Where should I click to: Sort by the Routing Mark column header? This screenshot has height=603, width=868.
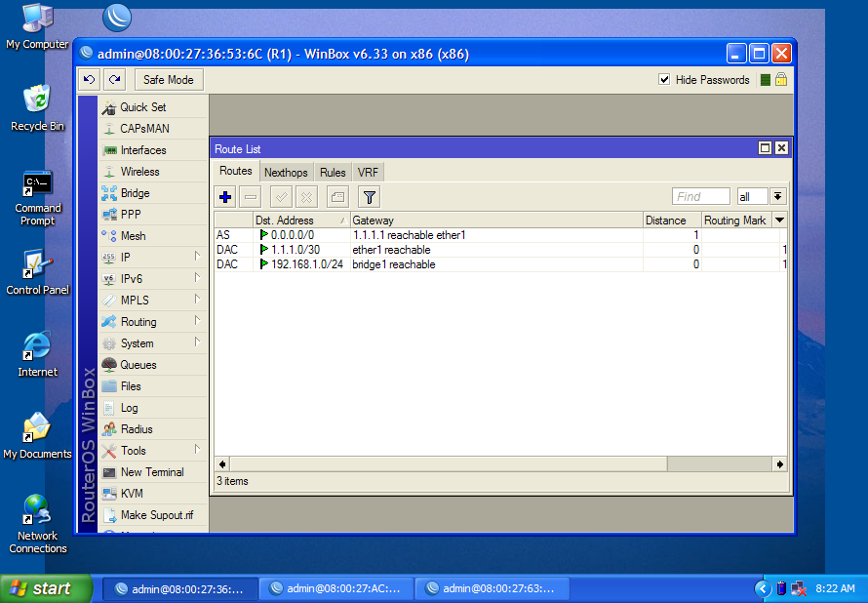(736, 221)
